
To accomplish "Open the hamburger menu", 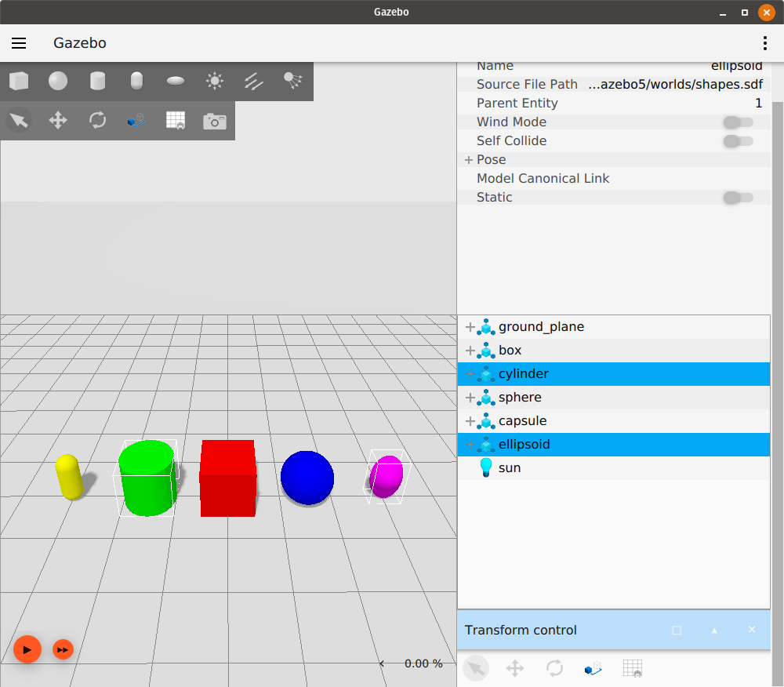I will (19, 43).
